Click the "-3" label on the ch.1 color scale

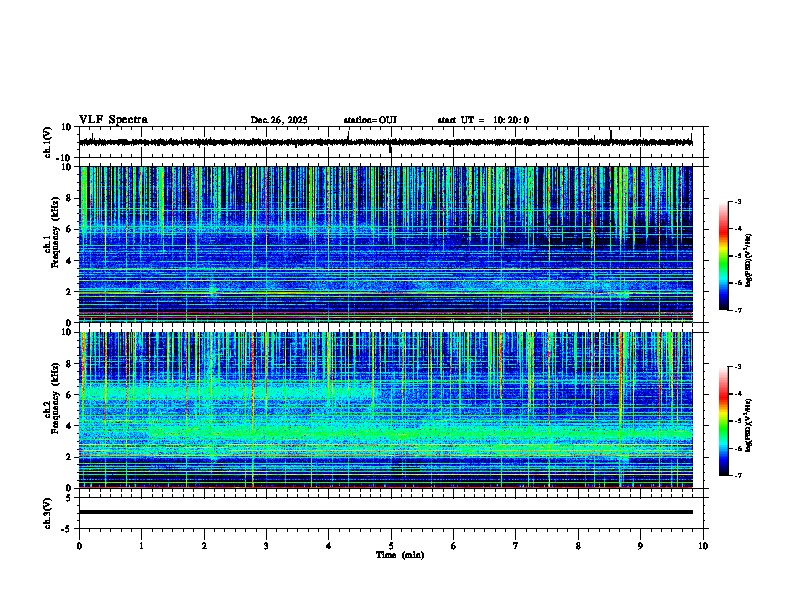(737, 201)
